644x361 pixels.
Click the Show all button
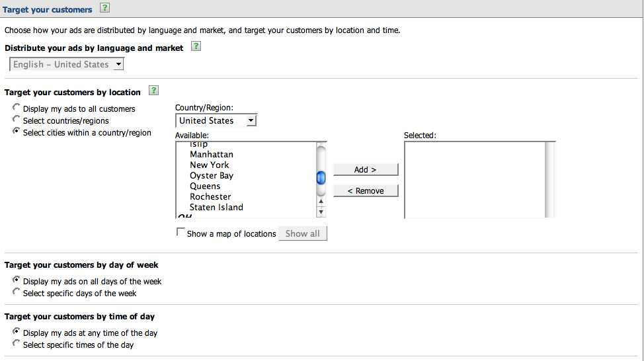click(302, 233)
